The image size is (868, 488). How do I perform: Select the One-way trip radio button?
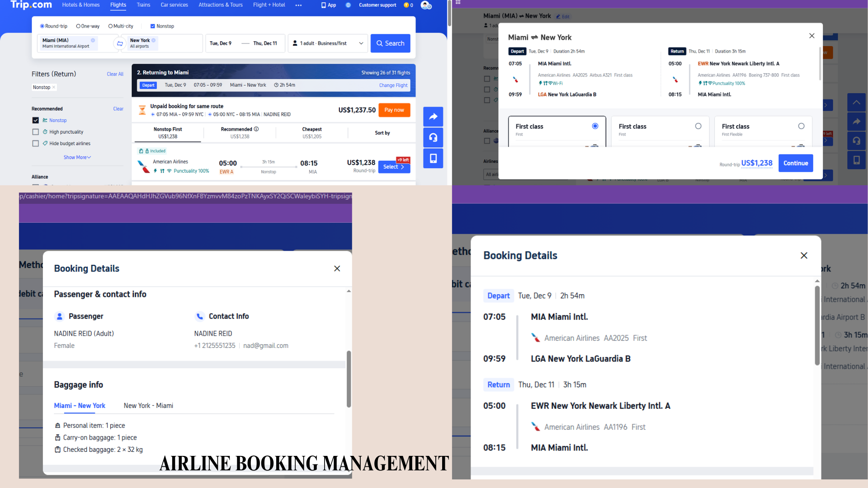[x=78, y=26]
